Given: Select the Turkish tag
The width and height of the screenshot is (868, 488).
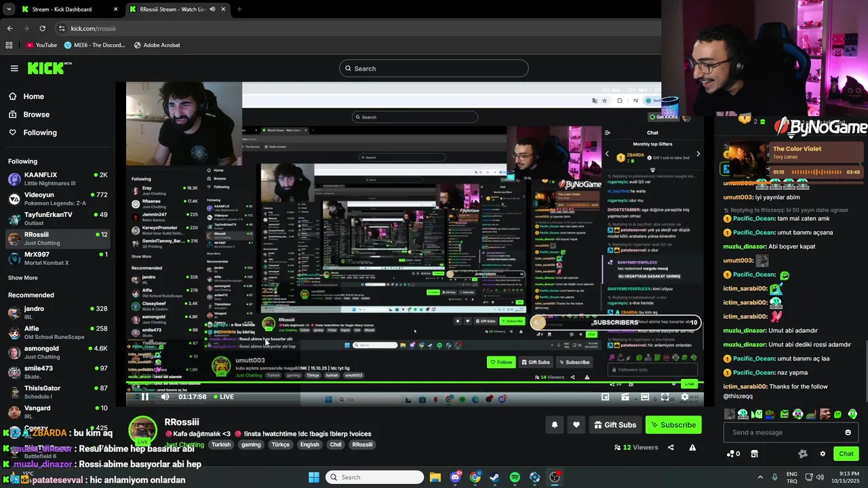Looking at the screenshot, I should [x=221, y=445].
